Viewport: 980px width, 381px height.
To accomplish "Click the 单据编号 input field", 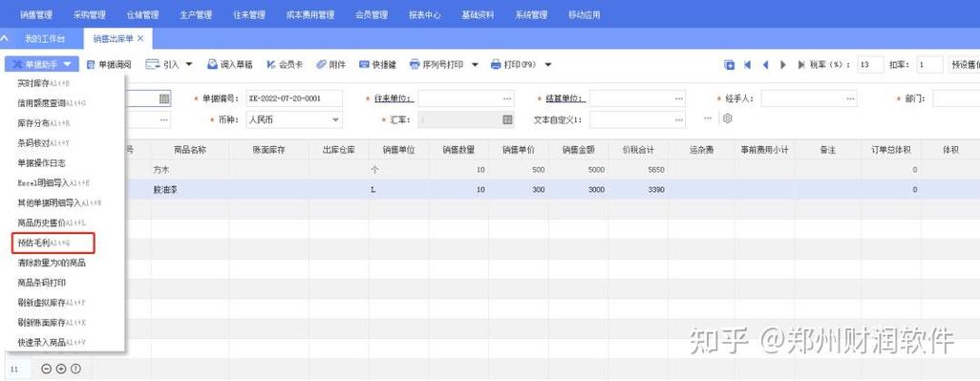I will coord(294,98).
